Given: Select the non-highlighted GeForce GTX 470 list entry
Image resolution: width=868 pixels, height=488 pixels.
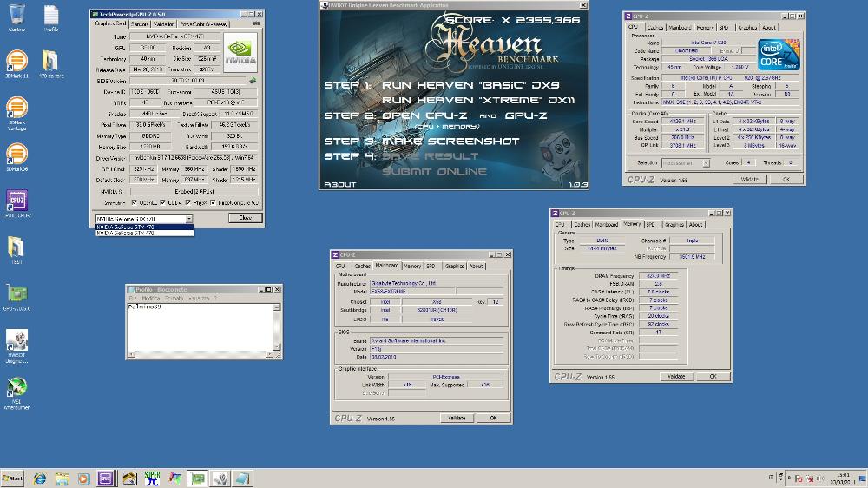Looking at the screenshot, I should (144, 234).
